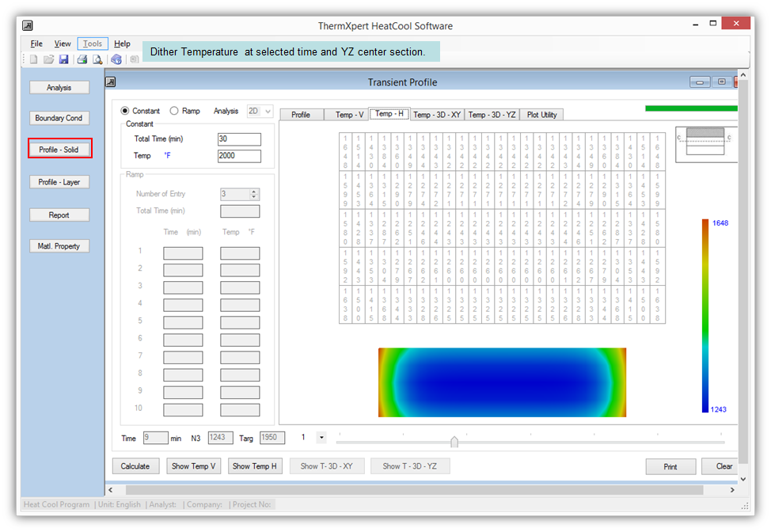Click the Transient Profile window icon
This screenshot has width=771, height=532.
tap(111, 82)
